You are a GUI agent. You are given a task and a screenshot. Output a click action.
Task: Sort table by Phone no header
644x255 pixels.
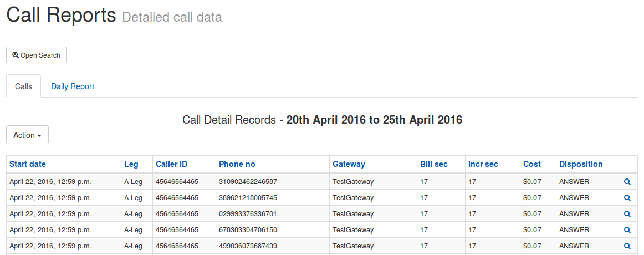(237, 164)
